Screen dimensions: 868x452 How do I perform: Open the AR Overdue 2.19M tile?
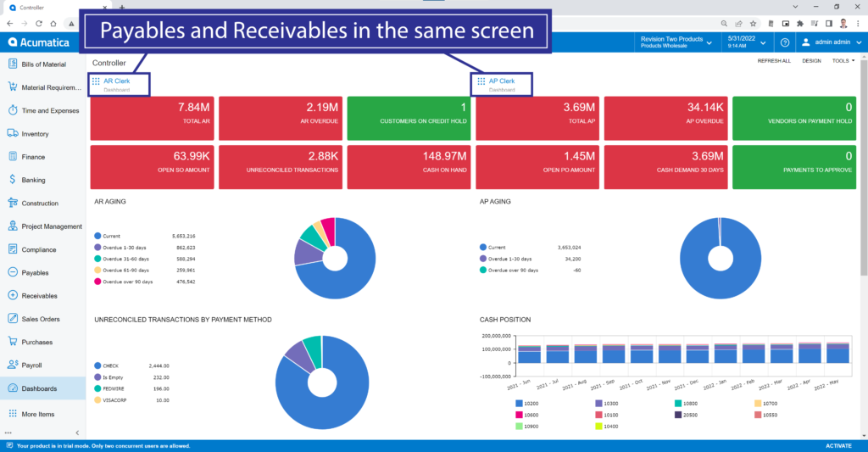(281, 119)
